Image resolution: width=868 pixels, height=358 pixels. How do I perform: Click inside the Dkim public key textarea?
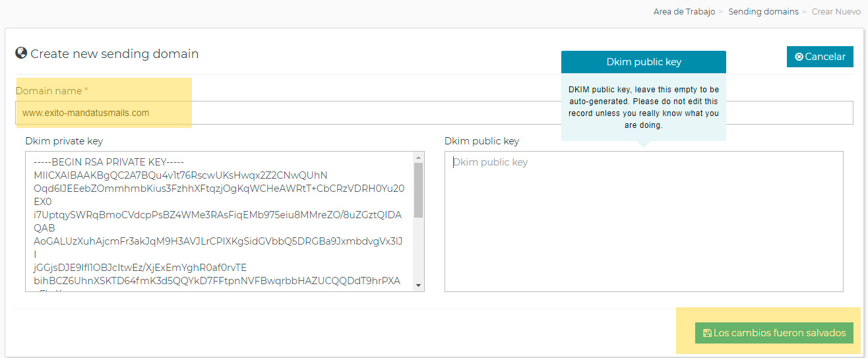pos(644,222)
